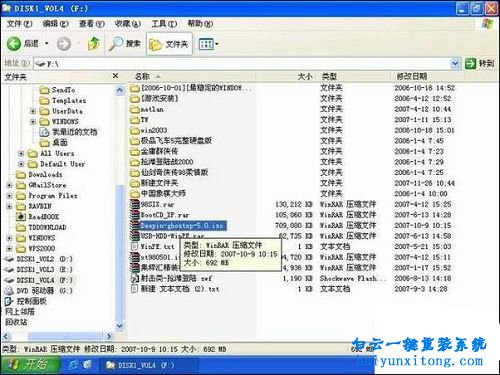Screen dimensions: 500x375
Task: Select the 中国象棋大师 folder
Action: pyautogui.click(x=158, y=194)
